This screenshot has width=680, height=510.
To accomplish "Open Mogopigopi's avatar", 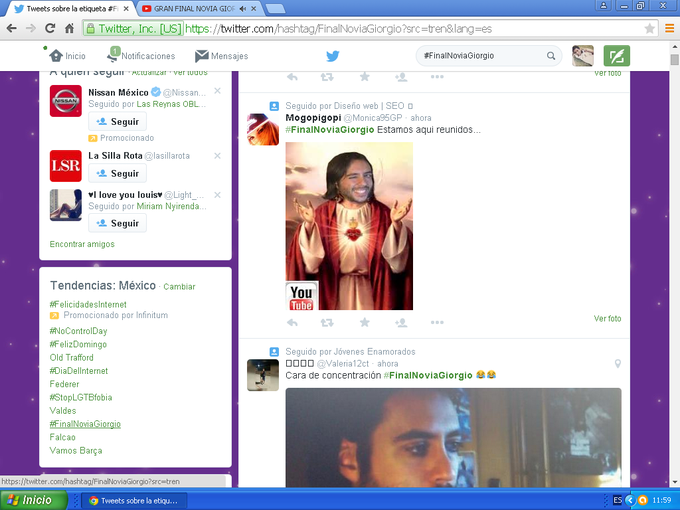I will coord(263,129).
